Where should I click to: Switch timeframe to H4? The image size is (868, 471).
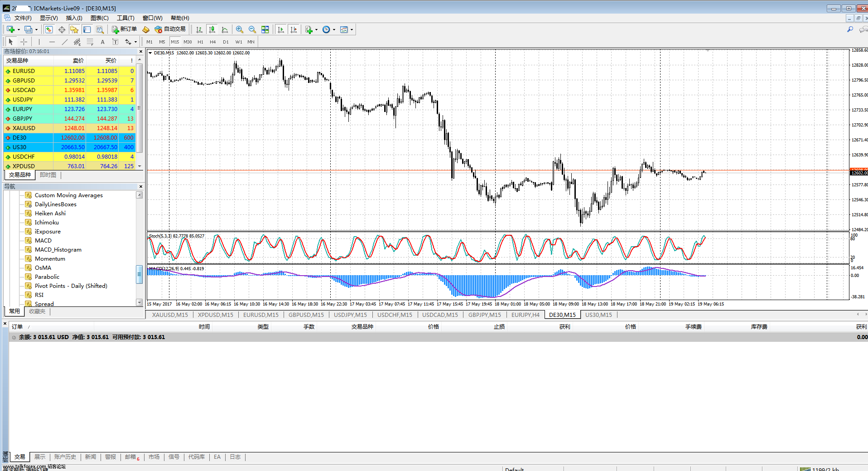[213, 42]
